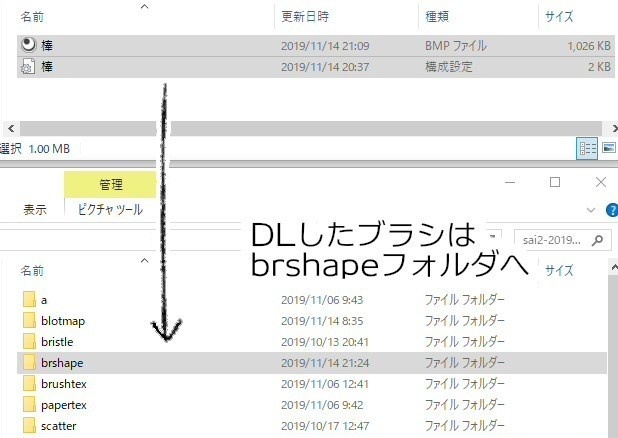Viewport: 618px width, 438px height.
Task: Click date 2019/10/17 12:47 of scatter
Action: [x=325, y=426]
